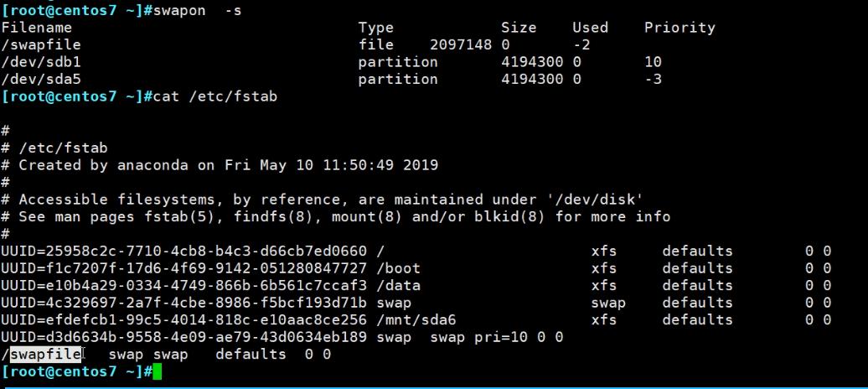
Task: Click the highlighted swapfile text in fstab
Action: pyautogui.click(x=45, y=354)
